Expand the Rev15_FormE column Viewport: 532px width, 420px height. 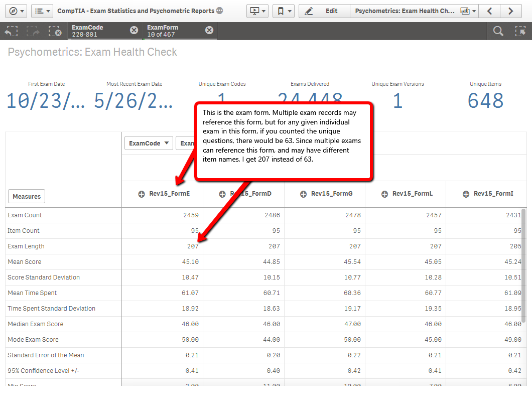coord(142,194)
